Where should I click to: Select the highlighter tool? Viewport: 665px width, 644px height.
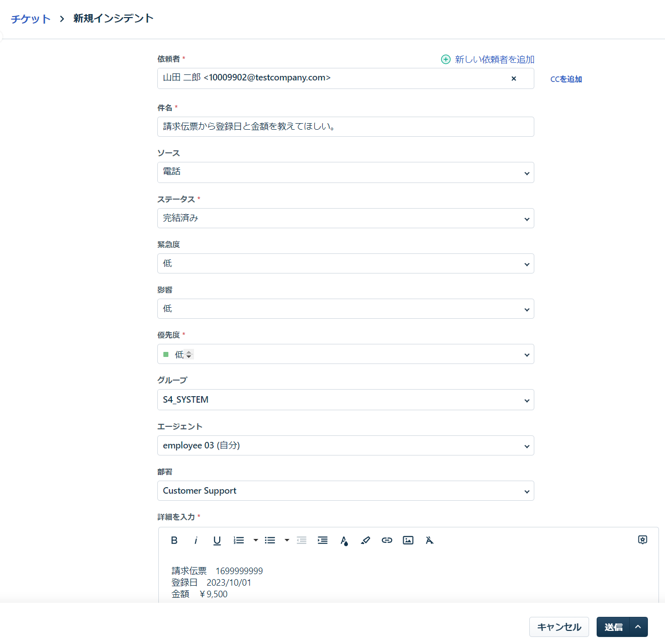coord(365,540)
